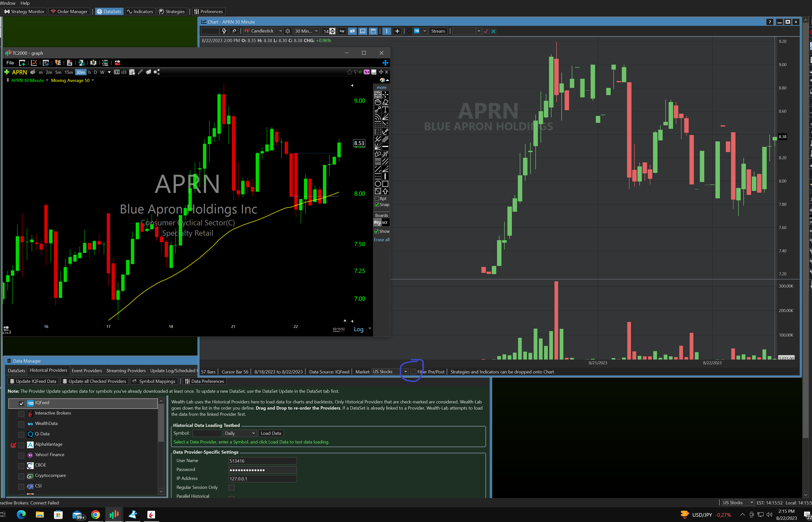The width and height of the screenshot is (812, 522).
Task: Check the Interactive Brokers provider box
Action: (x=21, y=414)
